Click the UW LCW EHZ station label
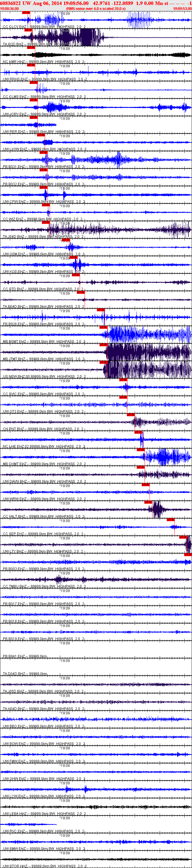Screen dimensions: 192x868 (44, 796)
